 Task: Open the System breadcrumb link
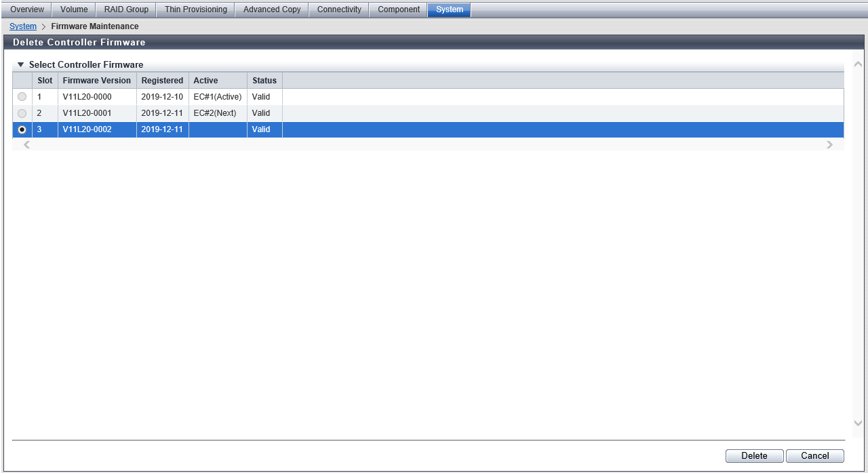pos(23,26)
